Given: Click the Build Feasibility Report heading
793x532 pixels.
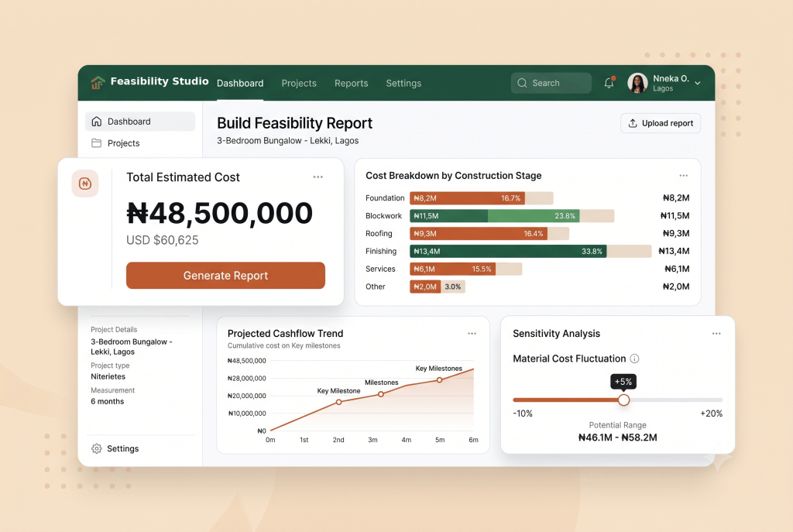Looking at the screenshot, I should click(x=294, y=123).
